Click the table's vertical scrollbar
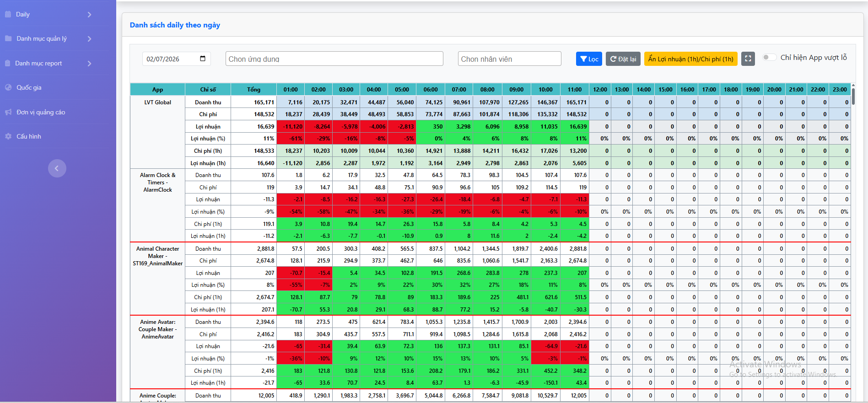 coord(853,97)
